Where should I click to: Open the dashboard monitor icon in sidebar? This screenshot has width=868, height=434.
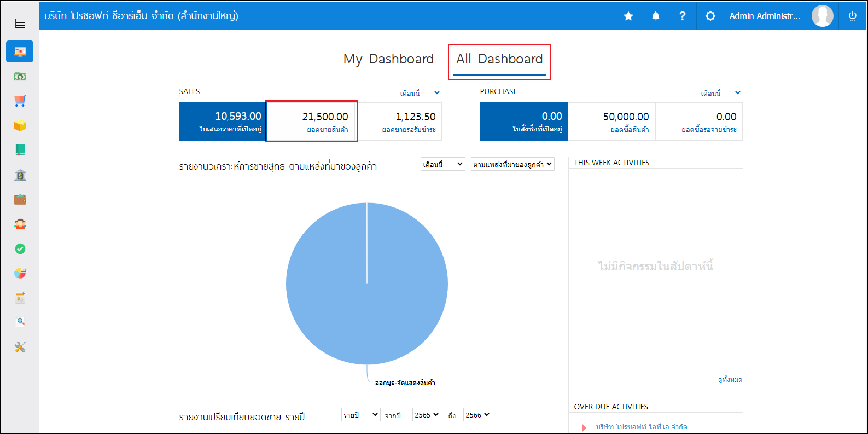(x=20, y=51)
